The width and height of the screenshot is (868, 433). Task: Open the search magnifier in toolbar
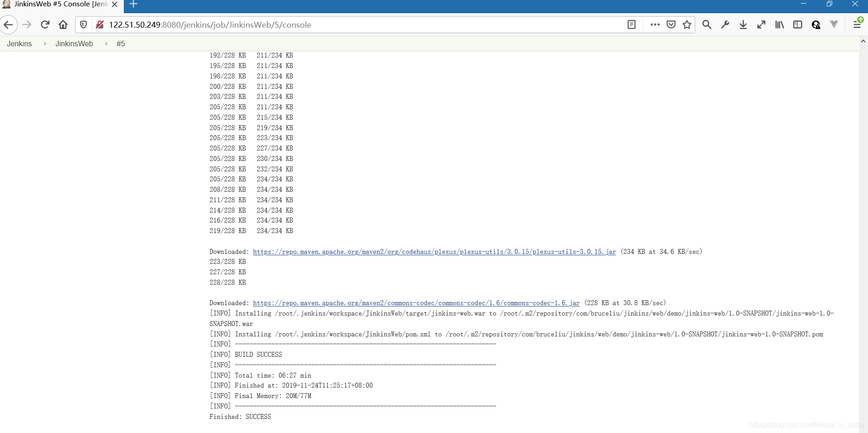tap(707, 24)
